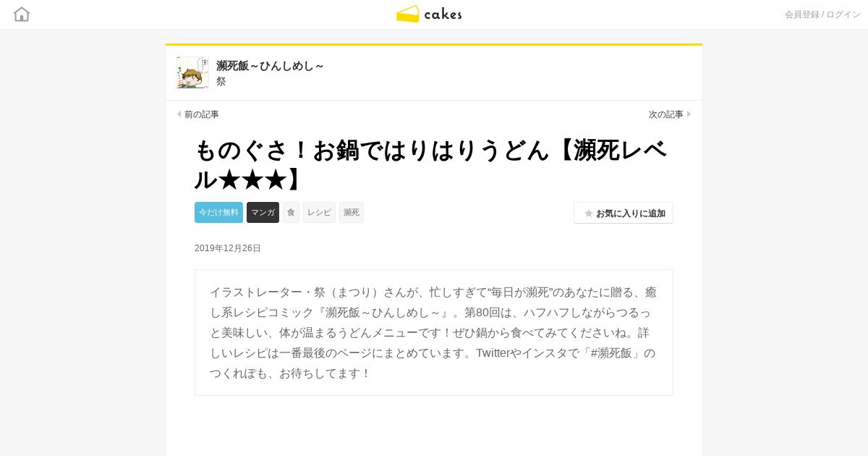Go to the previous article arrow
The width and height of the screenshot is (868, 456).
pyautogui.click(x=179, y=114)
